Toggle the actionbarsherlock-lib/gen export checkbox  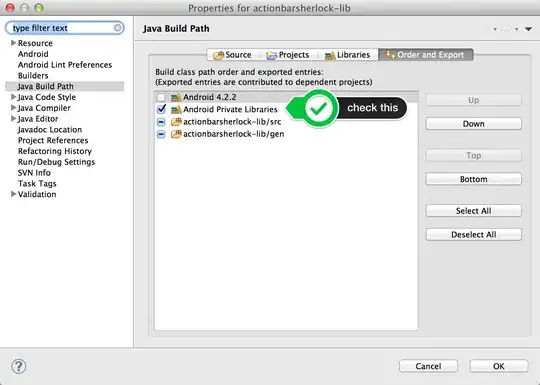pyautogui.click(x=161, y=134)
